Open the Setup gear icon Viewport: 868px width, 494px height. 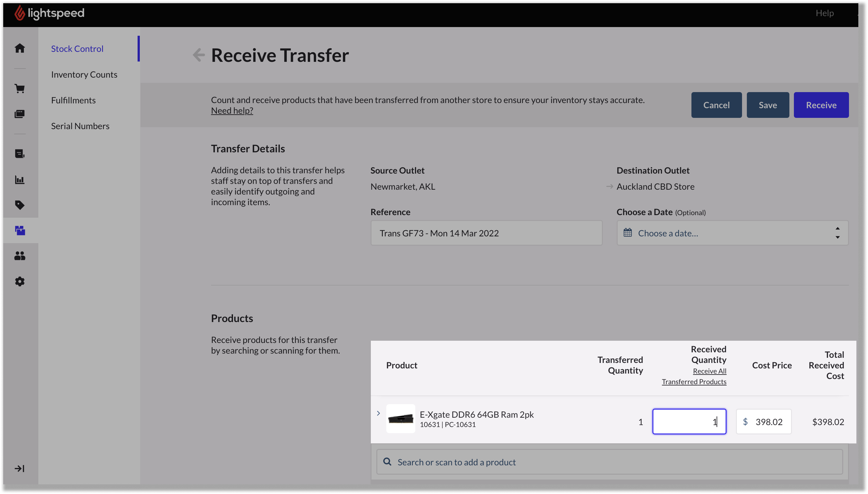[x=20, y=281]
